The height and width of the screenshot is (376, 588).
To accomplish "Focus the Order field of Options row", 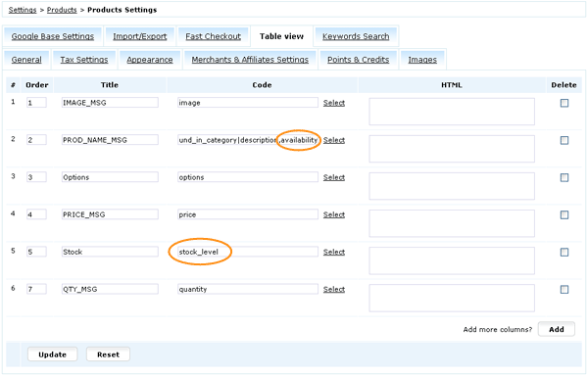I will [x=36, y=177].
